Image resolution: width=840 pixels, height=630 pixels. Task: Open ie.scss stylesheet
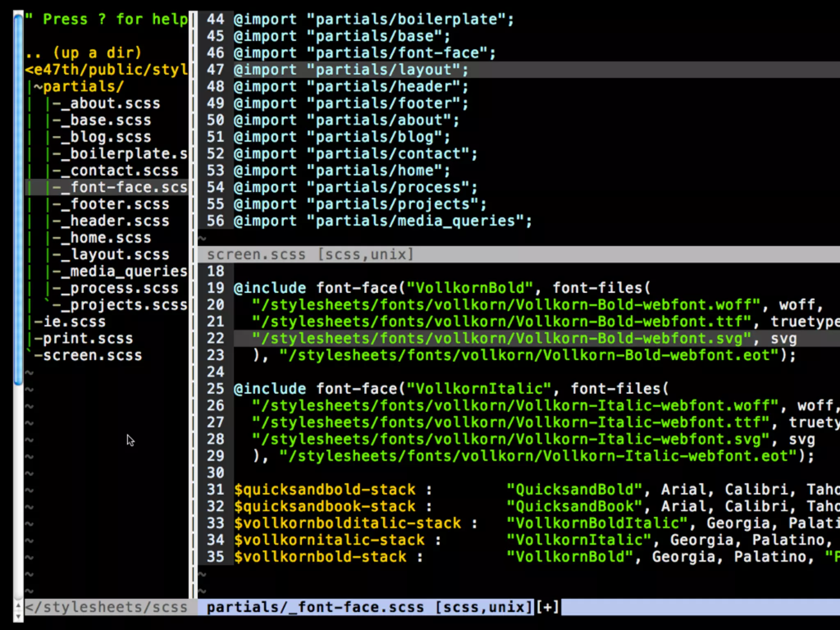[74, 322]
